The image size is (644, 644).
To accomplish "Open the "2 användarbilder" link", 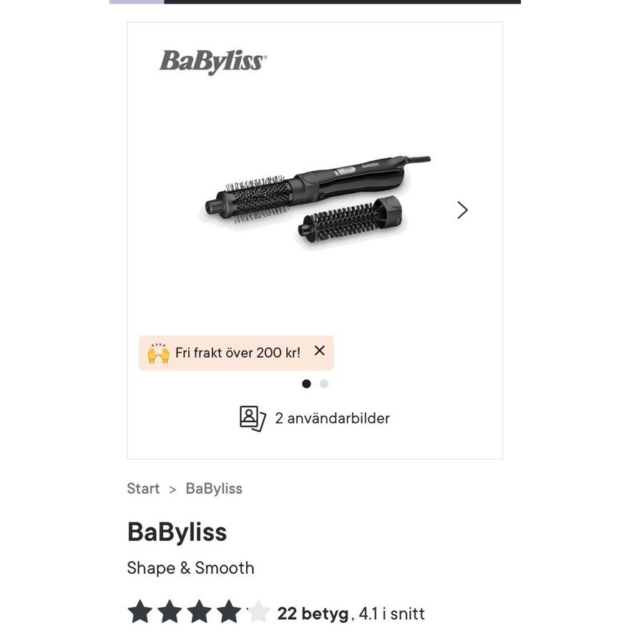I will (x=332, y=418).
